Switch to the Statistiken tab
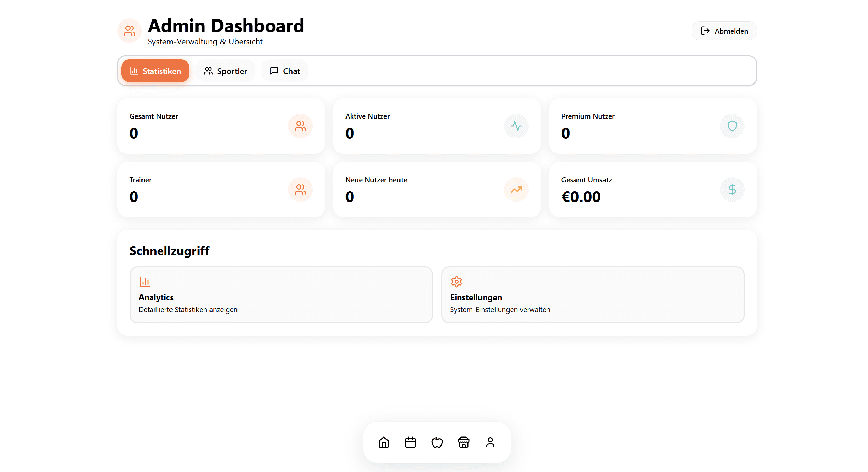 155,71
